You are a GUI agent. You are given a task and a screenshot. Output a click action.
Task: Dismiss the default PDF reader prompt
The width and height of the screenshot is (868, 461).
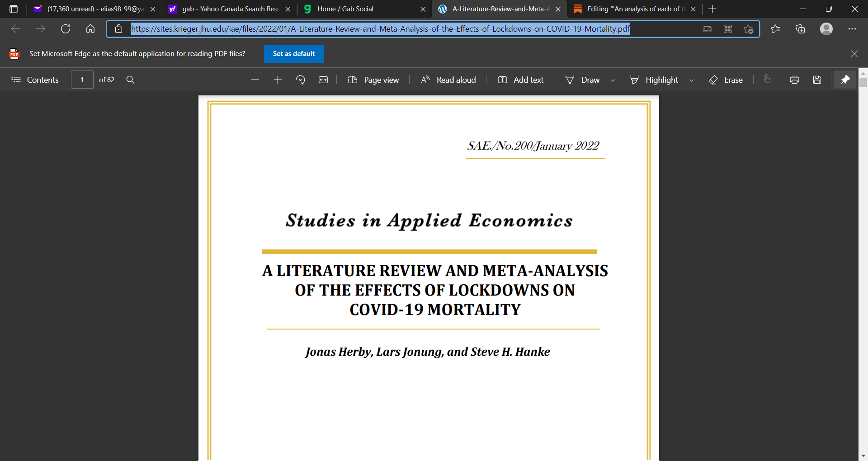[x=854, y=54]
